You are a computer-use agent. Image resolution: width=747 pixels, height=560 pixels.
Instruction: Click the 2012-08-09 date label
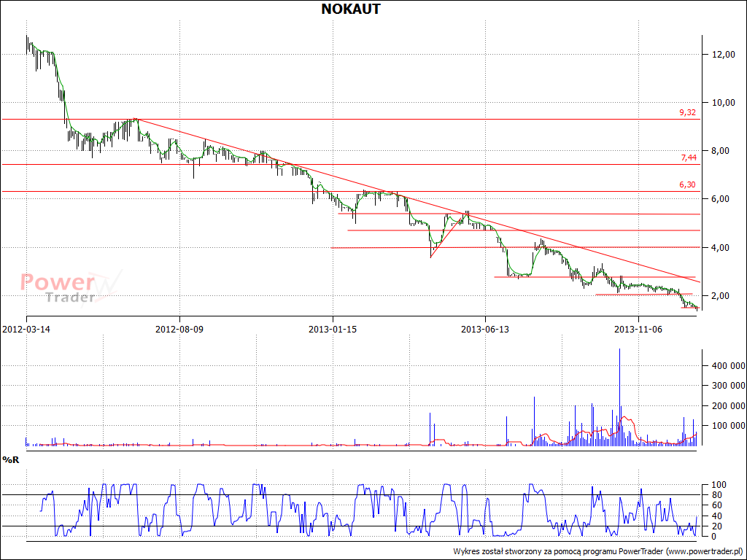179,329
